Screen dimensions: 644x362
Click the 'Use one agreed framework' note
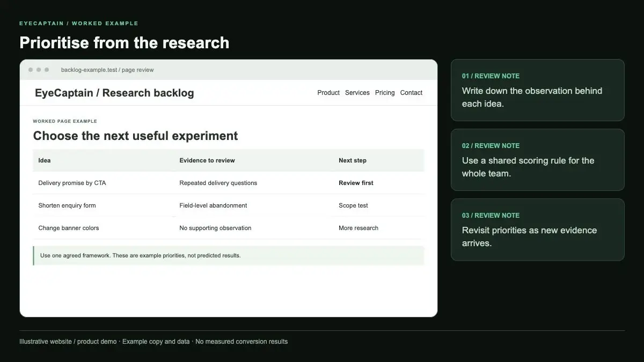click(x=229, y=255)
